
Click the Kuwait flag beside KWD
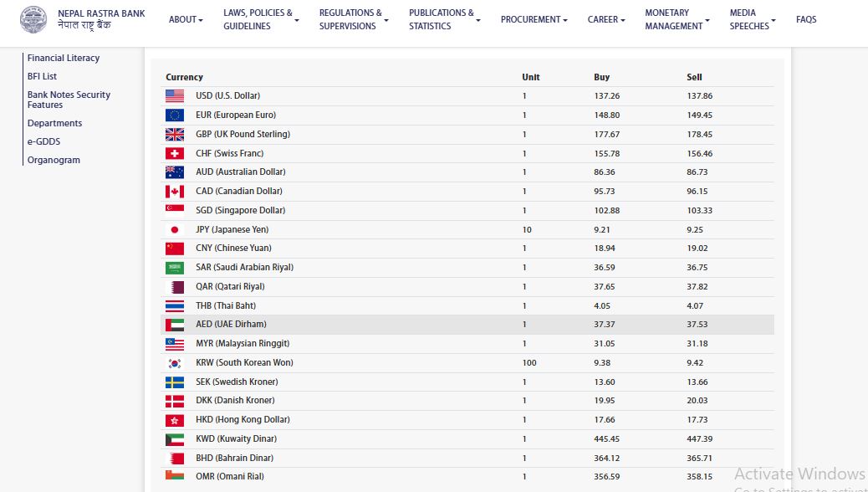[x=175, y=439]
